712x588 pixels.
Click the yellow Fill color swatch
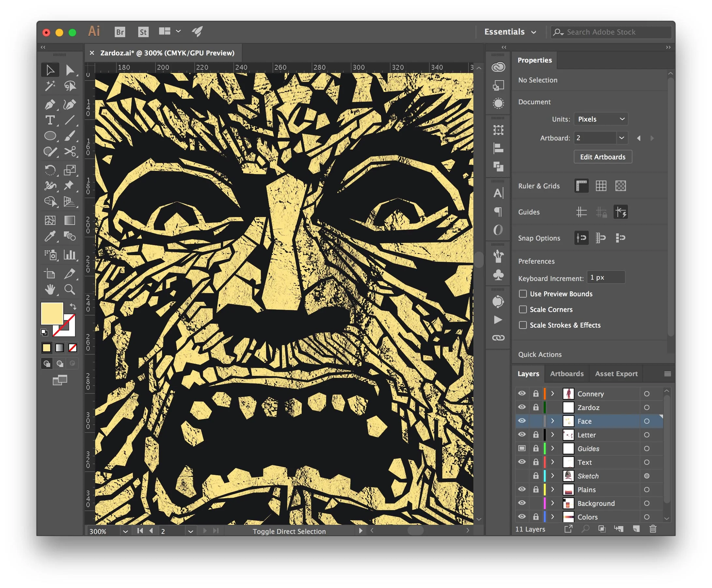click(52, 313)
